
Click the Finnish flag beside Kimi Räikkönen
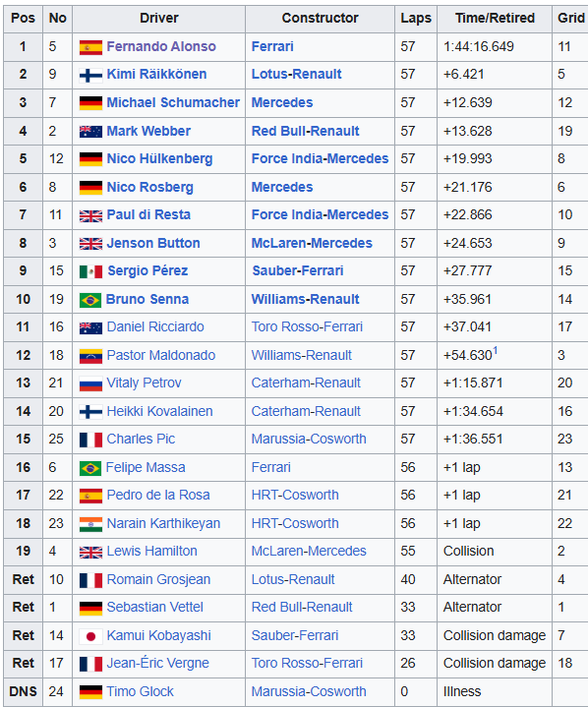tap(90, 76)
